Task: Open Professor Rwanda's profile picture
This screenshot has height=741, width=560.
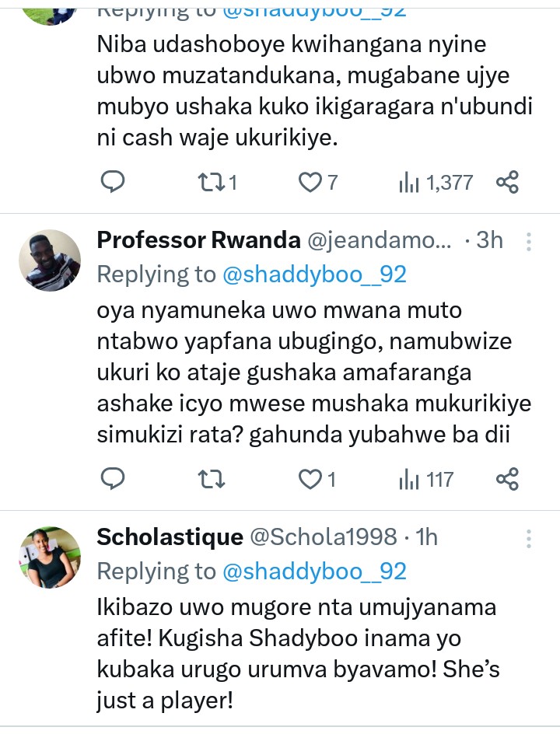Action: click(x=50, y=260)
